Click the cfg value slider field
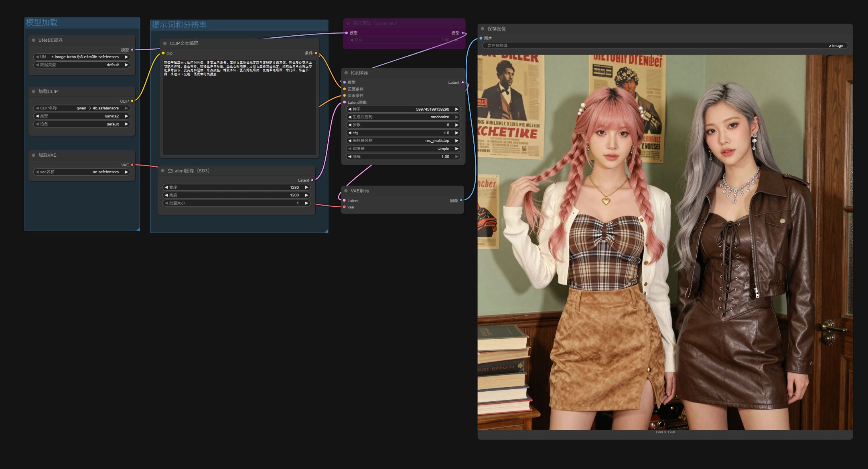 (x=403, y=133)
